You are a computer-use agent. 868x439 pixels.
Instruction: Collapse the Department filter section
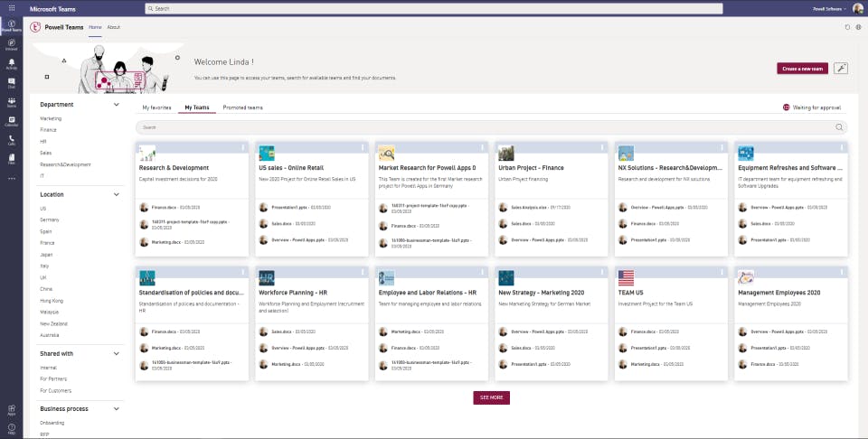coord(117,105)
